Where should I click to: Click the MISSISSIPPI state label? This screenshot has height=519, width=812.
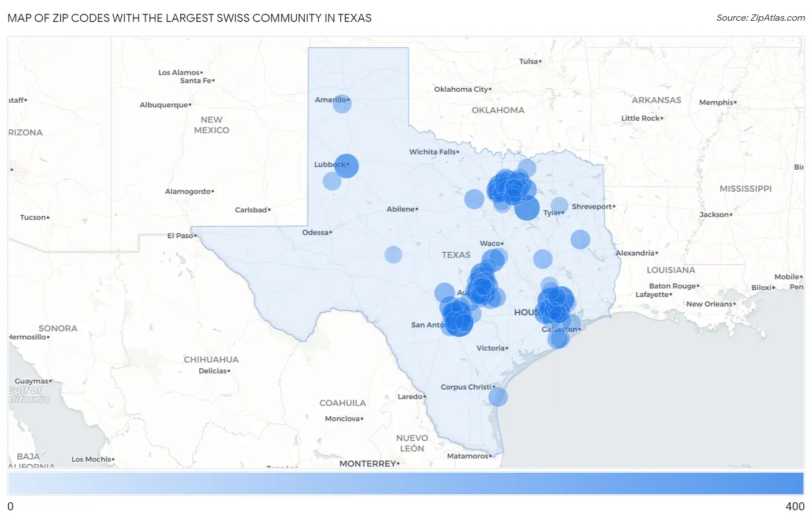click(746, 188)
